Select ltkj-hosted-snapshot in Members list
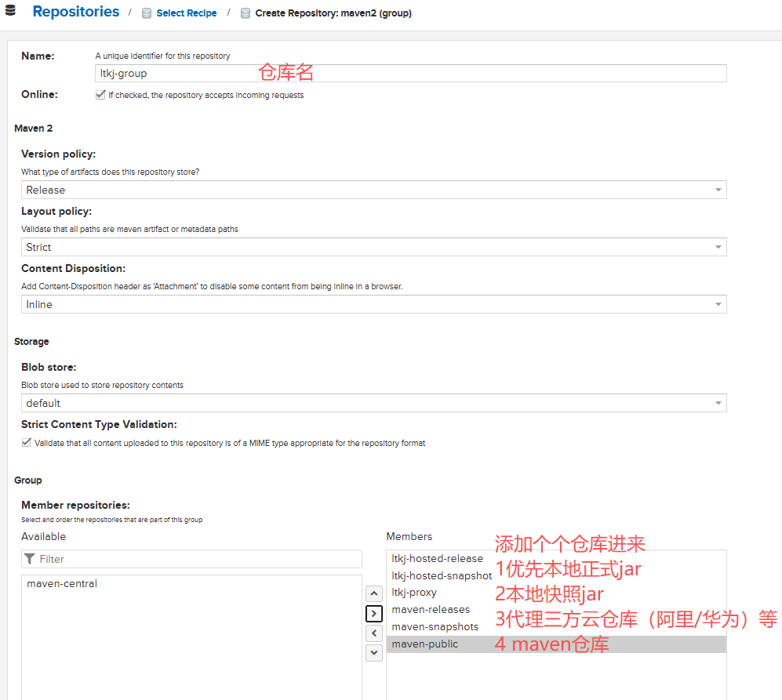 [556, 575]
